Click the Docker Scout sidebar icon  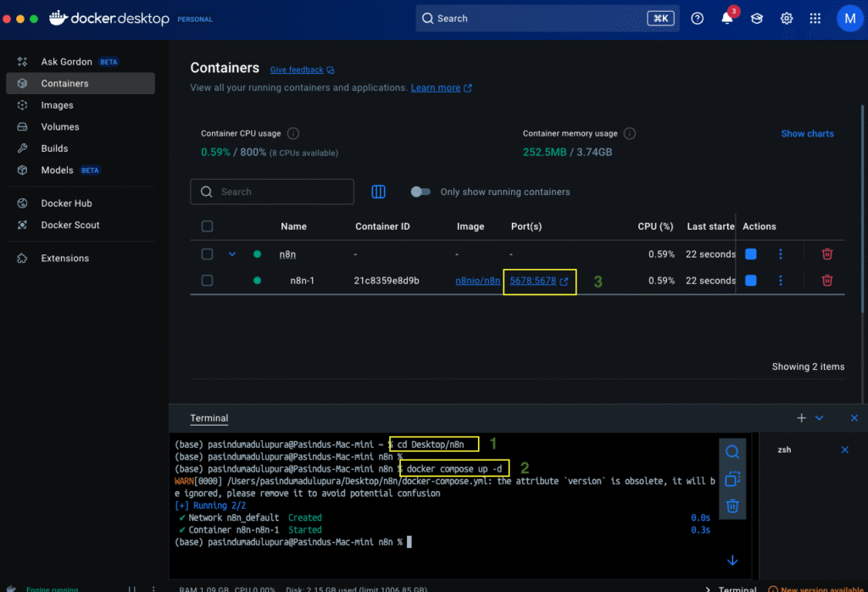pos(22,225)
